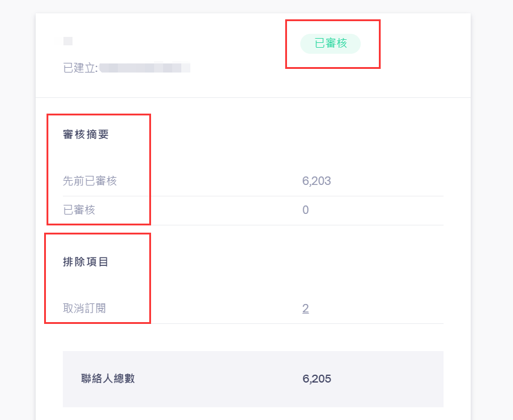This screenshot has width=513, height=420.
Task: Click the 已建立 created label
Action: 80,68
